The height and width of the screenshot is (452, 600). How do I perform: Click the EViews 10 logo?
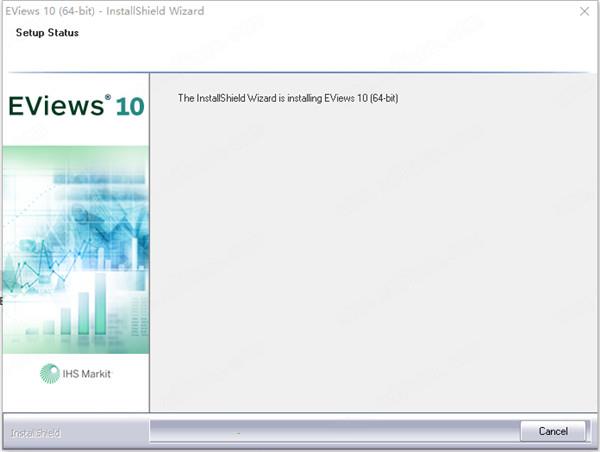point(76,105)
